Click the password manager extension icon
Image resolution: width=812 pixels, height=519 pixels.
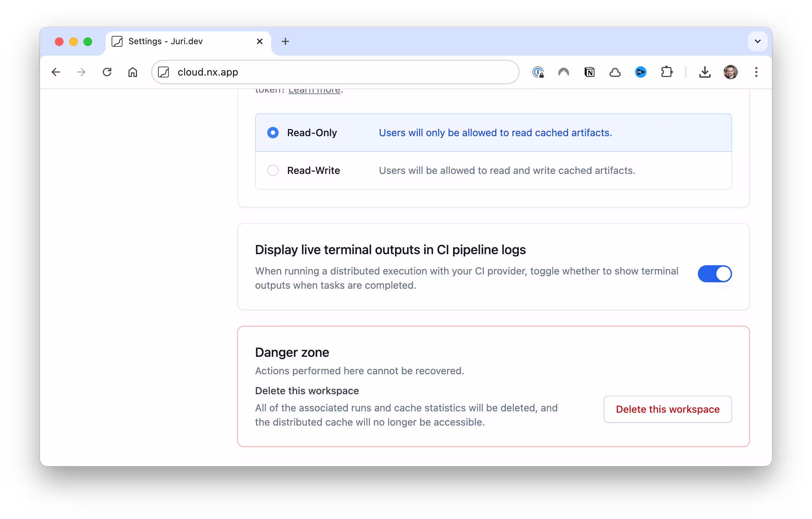point(538,72)
